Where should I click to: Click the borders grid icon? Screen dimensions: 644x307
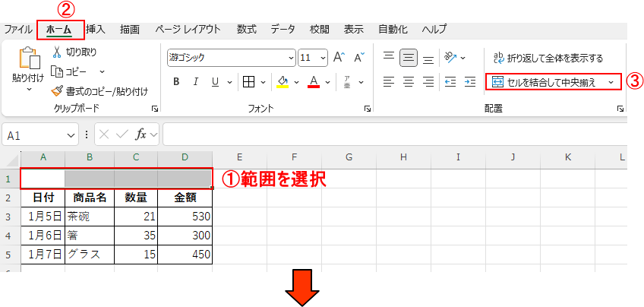(x=249, y=82)
